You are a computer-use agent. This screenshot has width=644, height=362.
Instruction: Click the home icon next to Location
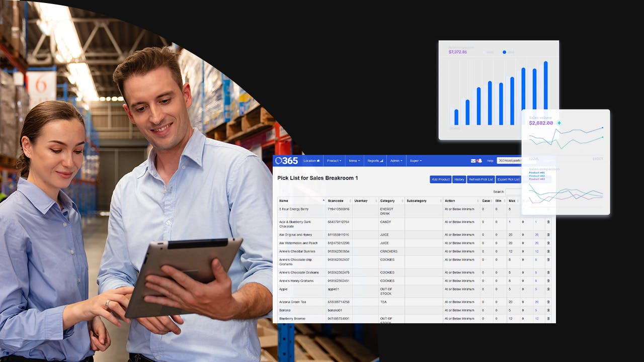click(x=318, y=161)
